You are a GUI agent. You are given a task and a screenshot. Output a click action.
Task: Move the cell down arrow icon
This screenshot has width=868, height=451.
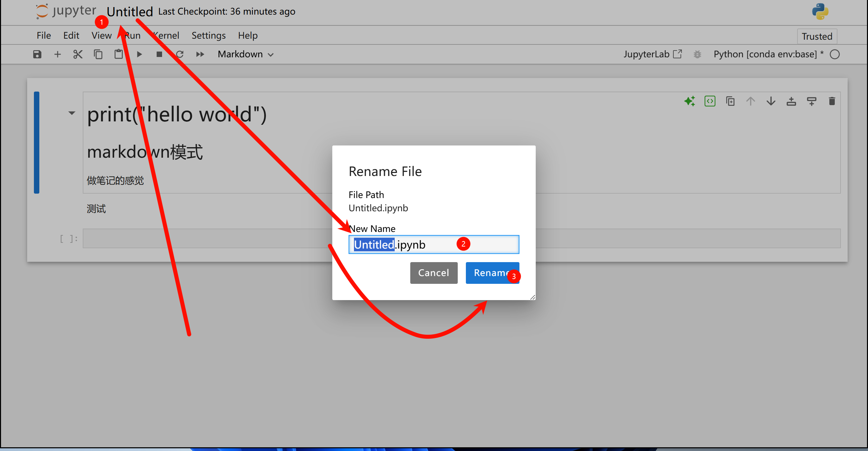pos(771,101)
